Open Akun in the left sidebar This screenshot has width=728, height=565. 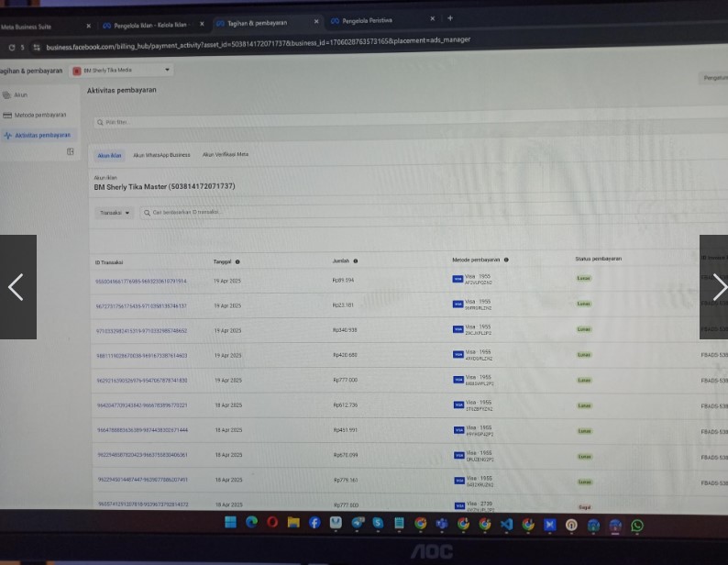[20, 94]
